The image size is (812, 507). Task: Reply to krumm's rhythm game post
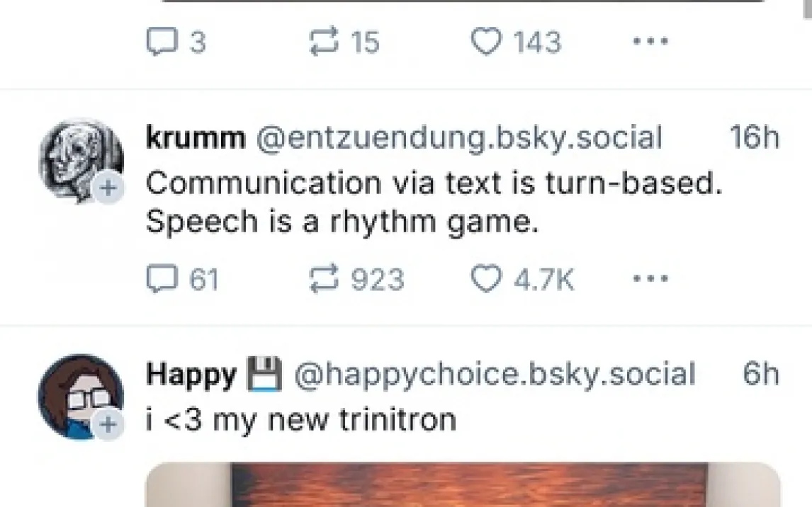182,280
